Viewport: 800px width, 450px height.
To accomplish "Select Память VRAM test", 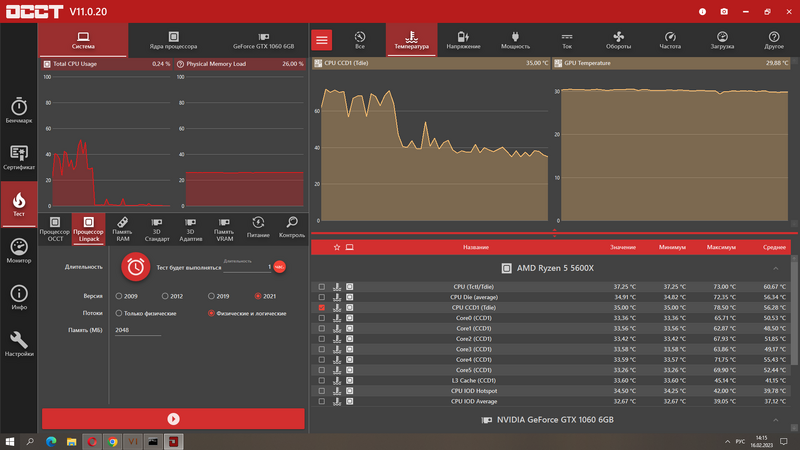I will pos(224,229).
